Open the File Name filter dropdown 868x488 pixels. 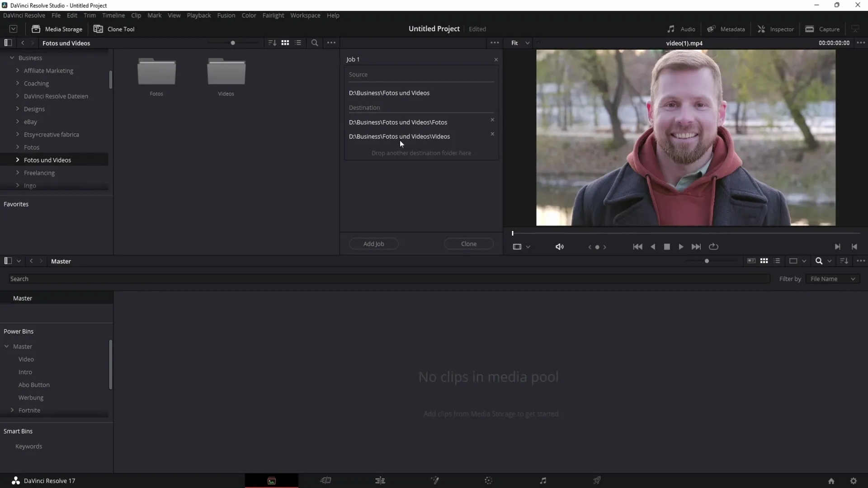pyautogui.click(x=833, y=279)
